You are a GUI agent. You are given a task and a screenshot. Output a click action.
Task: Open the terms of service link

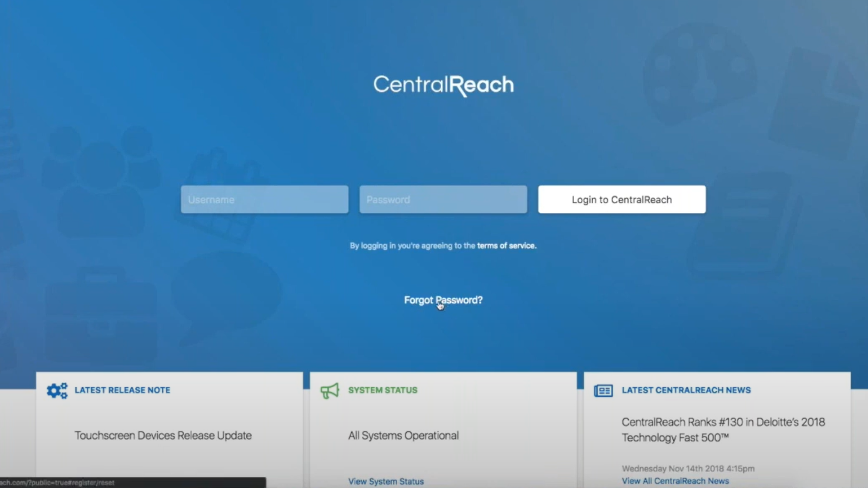[x=507, y=246]
